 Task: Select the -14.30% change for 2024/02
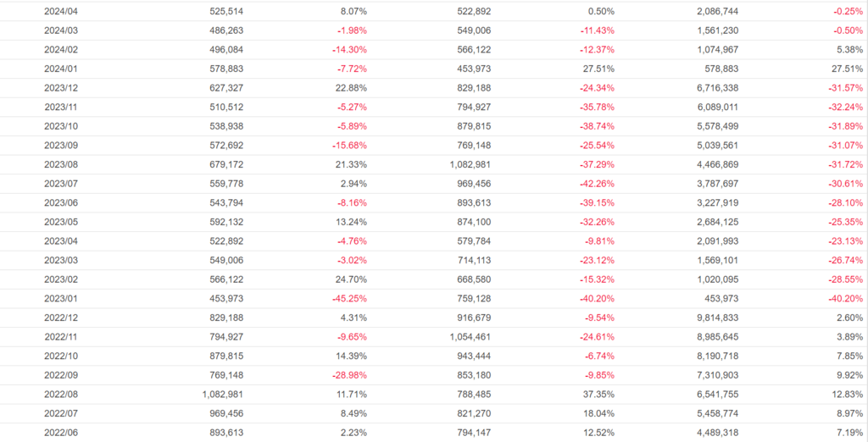click(x=351, y=49)
